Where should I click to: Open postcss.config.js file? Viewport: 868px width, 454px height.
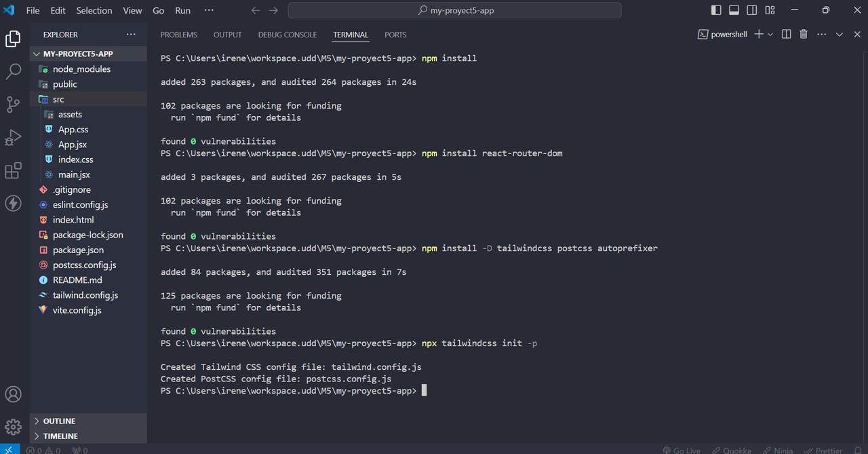tap(88, 265)
